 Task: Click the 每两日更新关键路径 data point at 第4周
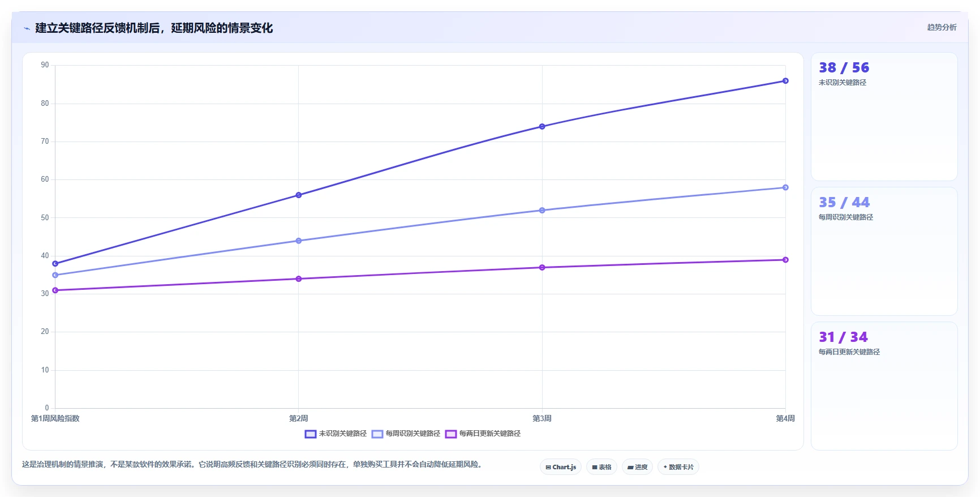click(785, 260)
